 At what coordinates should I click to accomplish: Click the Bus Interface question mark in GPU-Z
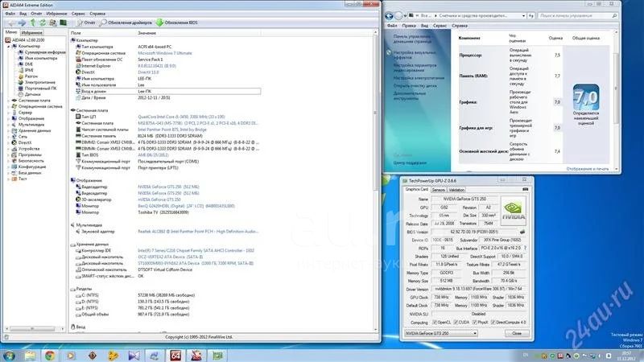click(525, 249)
